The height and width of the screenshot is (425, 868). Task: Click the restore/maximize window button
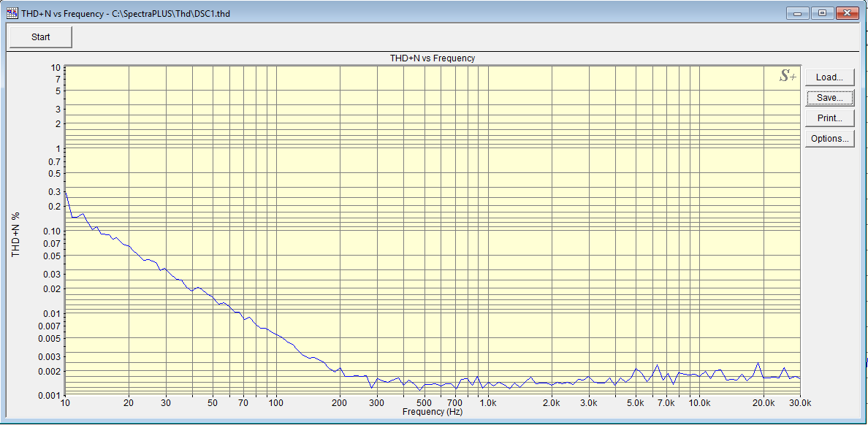tap(823, 13)
